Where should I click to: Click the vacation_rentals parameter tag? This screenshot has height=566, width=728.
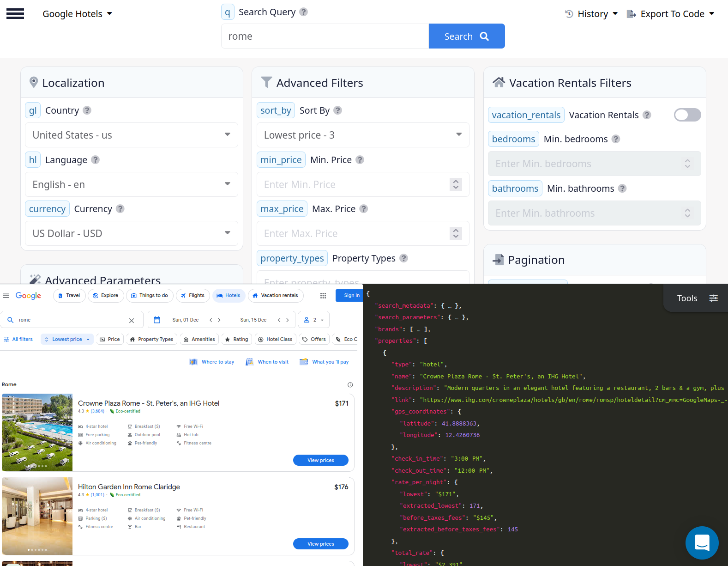point(526,115)
